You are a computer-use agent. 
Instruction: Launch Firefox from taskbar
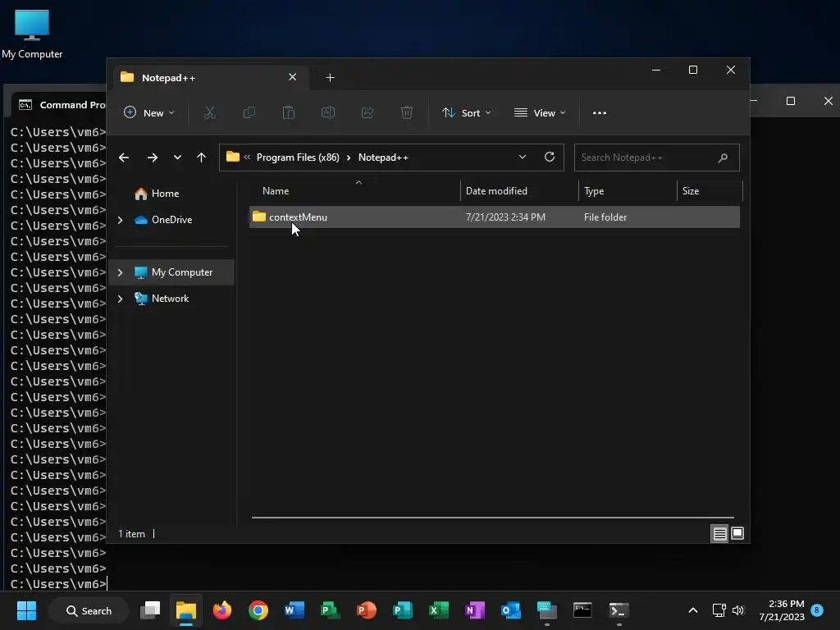[221, 610]
